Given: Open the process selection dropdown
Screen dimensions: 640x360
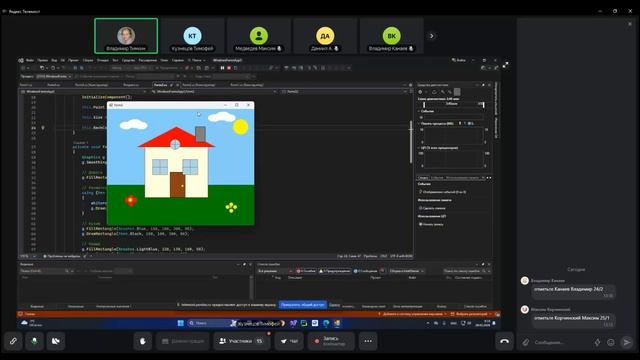Looking at the screenshot, I should tap(54, 76).
